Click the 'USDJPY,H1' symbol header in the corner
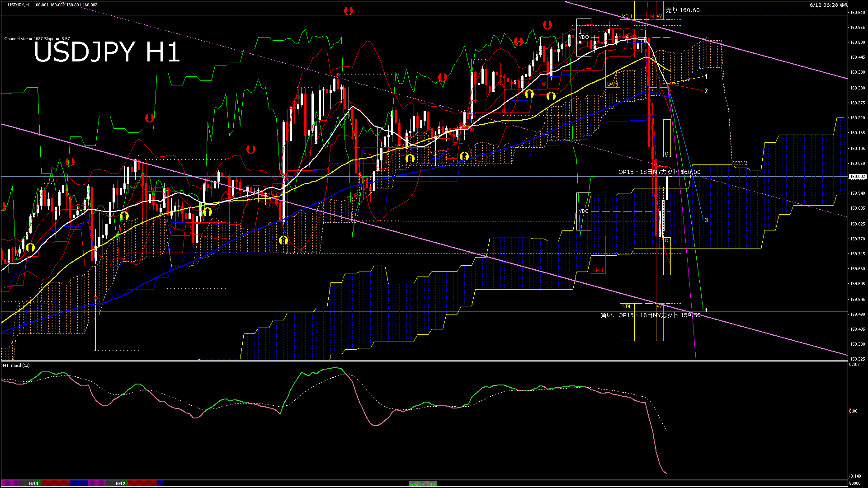The width and height of the screenshot is (868, 488). pos(19,5)
